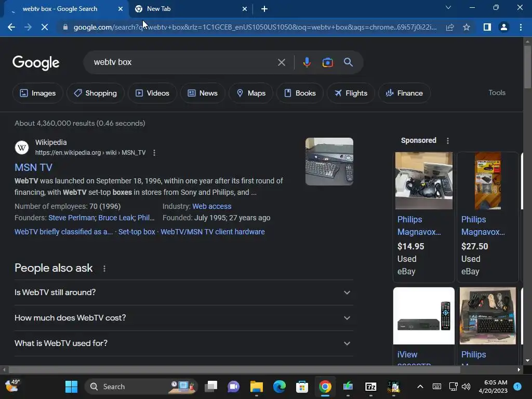Switch to the News results
Viewport: 532px width, 399px height.
[x=203, y=93]
